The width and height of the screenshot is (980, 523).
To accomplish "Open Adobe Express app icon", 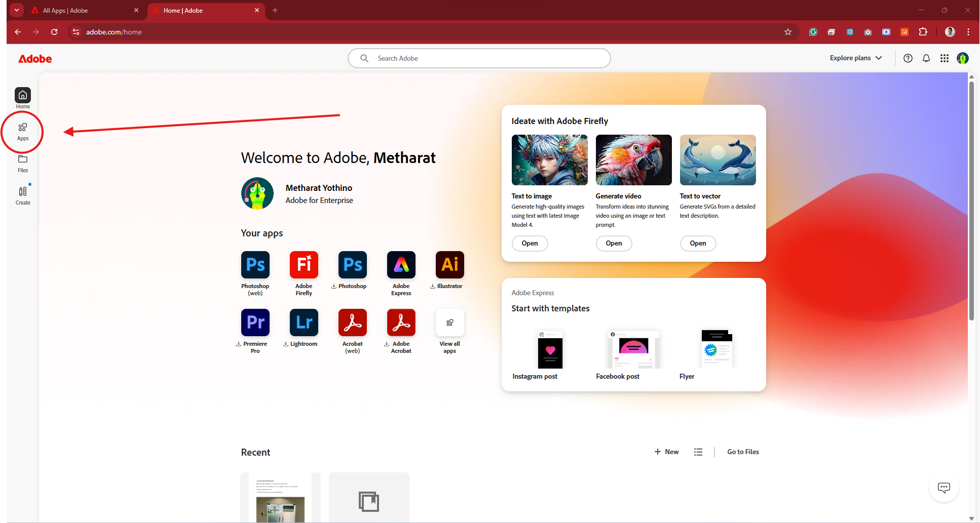I will click(x=401, y=265).
